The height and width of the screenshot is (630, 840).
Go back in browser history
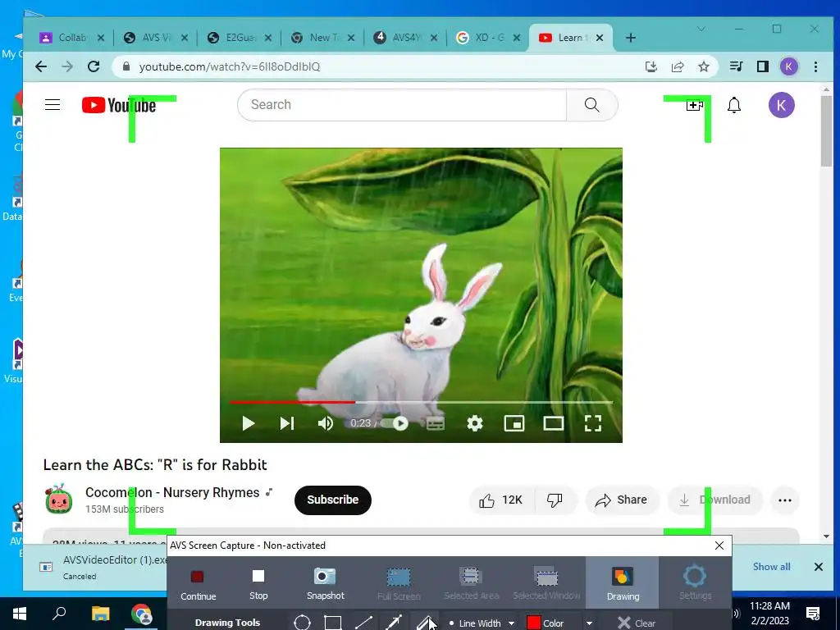click(x=41, y=66)
